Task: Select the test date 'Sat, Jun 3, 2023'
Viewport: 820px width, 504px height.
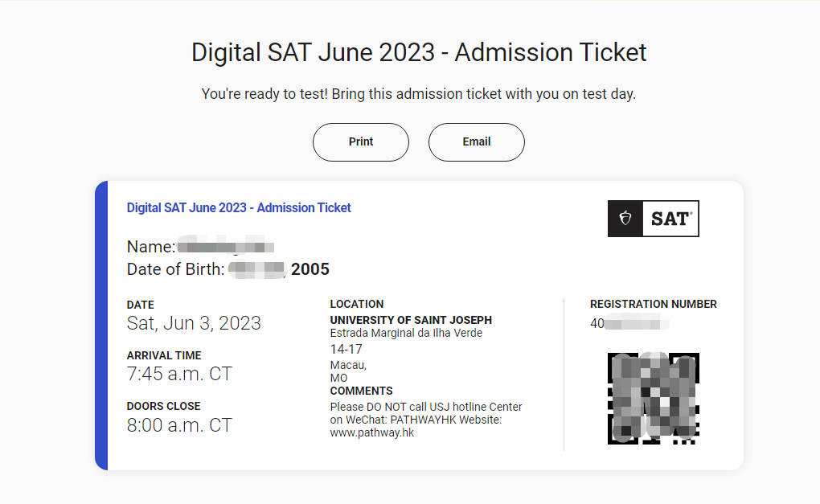Action: 194,323
